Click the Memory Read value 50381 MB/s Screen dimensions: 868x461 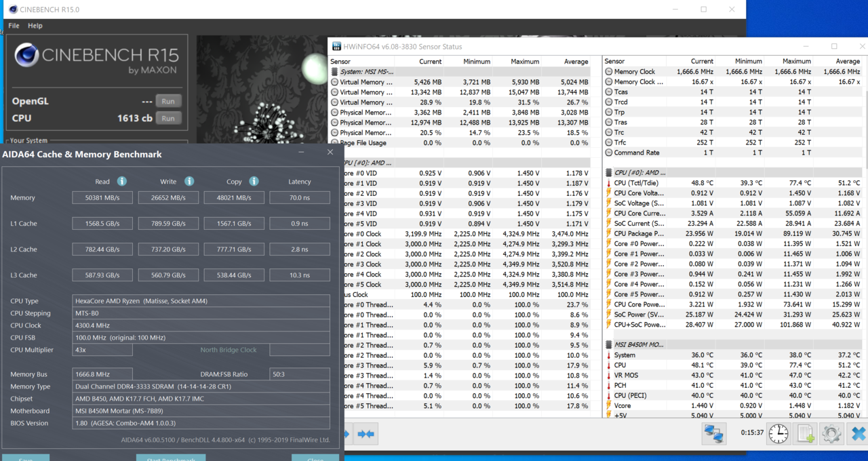[102, 197]
